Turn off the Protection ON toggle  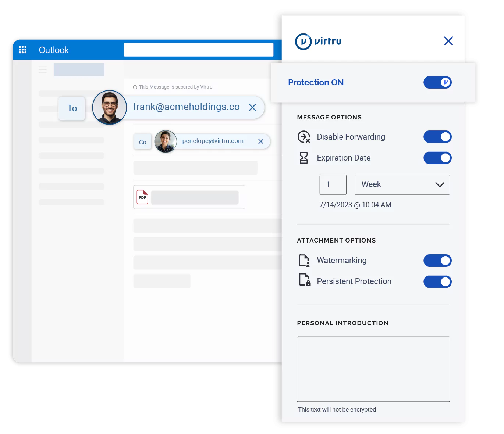pos(437,82)
